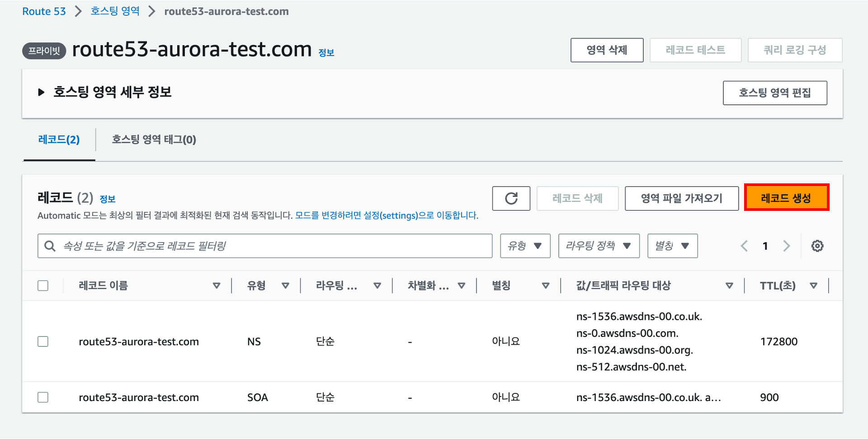Sort by 차별화 column arrow
The image size is (868, 439).
click(461, 285)
